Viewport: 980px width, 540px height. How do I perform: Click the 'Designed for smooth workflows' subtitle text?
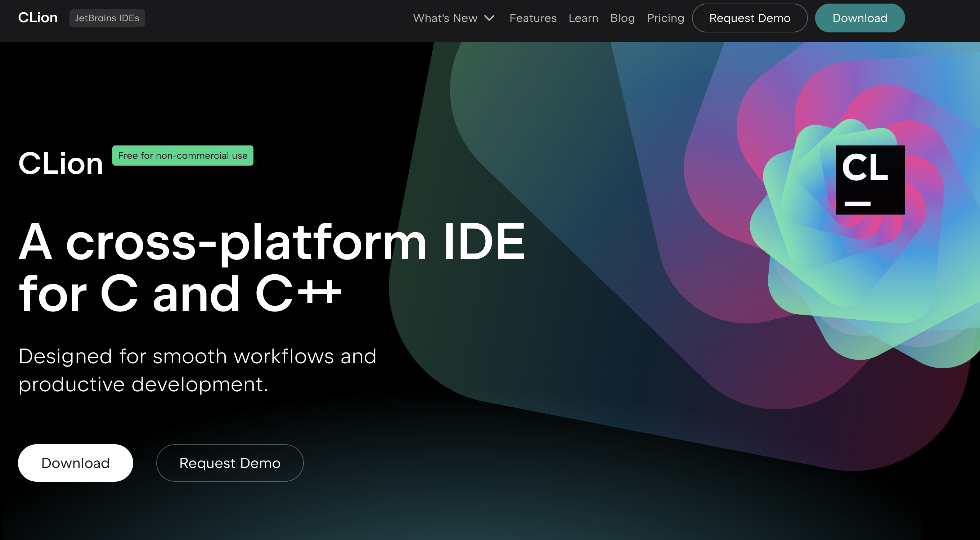click(197, 370)
